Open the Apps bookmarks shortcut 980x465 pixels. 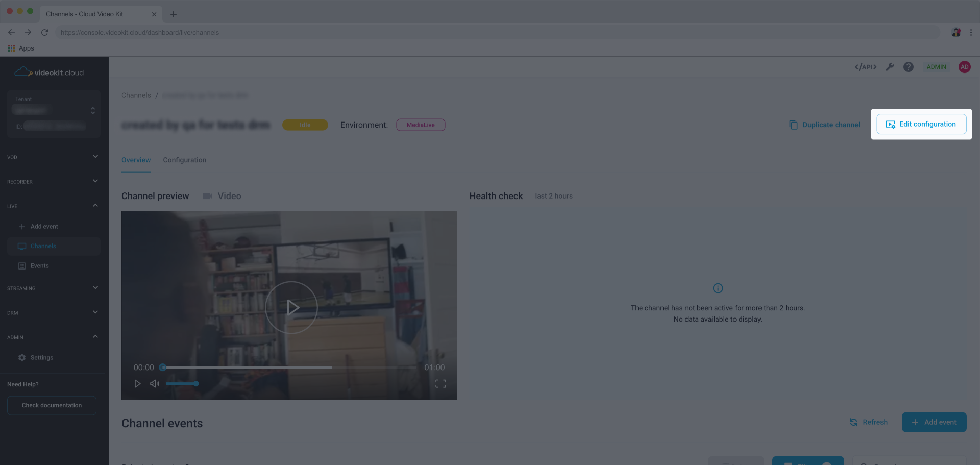pyautogui.click(x=21, y=48)
